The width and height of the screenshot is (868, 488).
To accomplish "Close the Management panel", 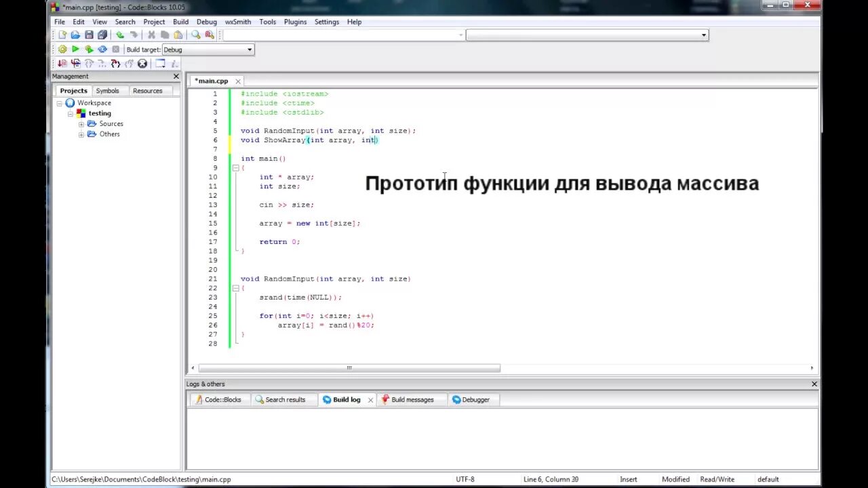I will tap(176, 77).
